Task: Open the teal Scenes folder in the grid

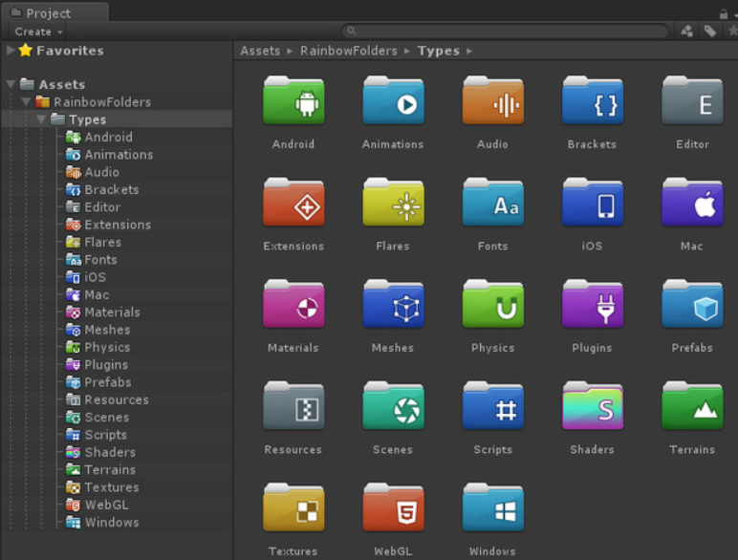Action: click(x=393, y=405)
